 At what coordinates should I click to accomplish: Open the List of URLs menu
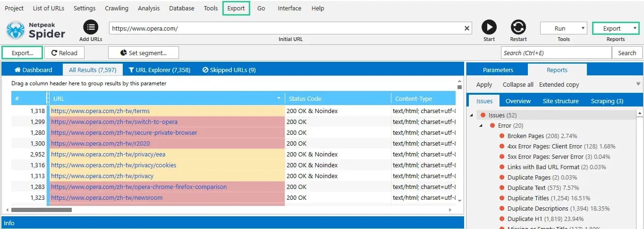click(49, 8)
